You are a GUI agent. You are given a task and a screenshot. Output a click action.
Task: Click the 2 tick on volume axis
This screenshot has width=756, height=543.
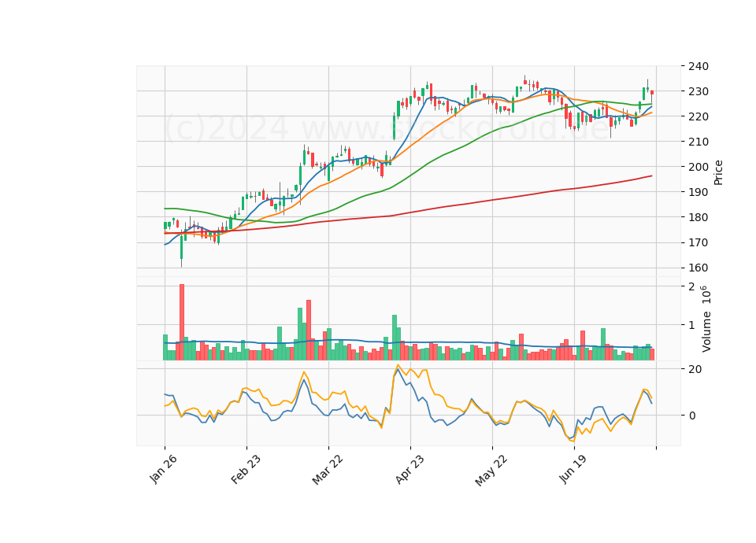(692, 286)
